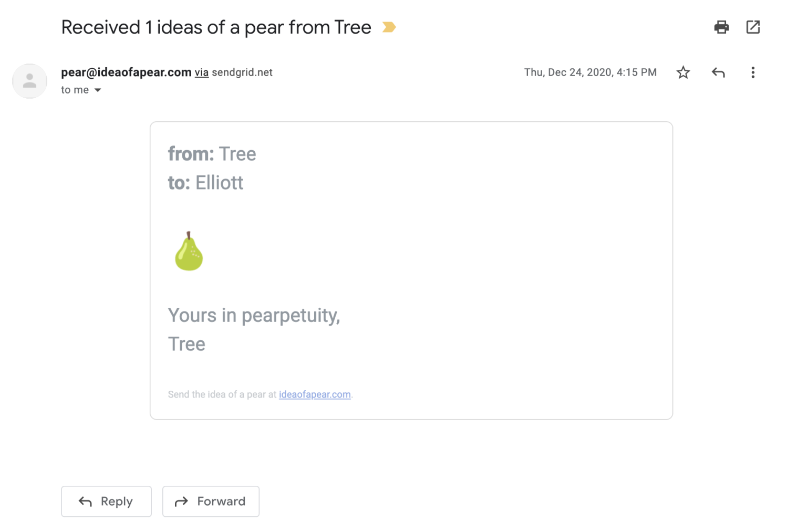Click the green pear image
The height and width of the screenshot is (532, 788).
click(x=189, y=252)
